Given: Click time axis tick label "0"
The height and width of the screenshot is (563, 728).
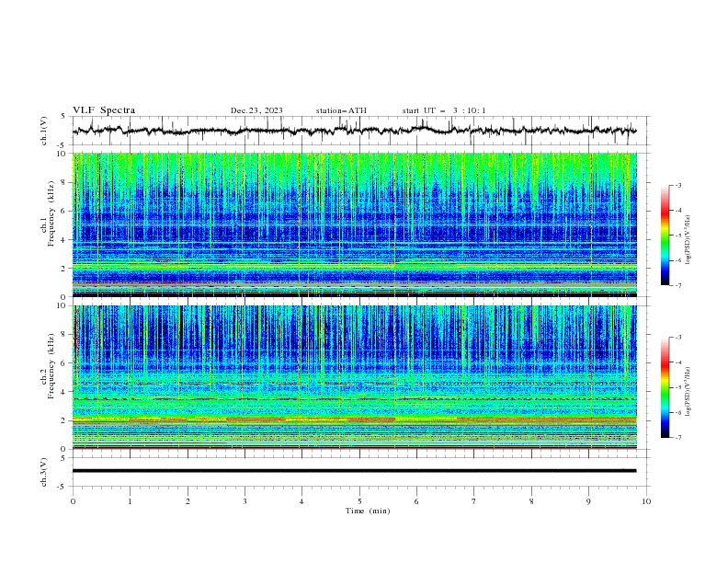Looking at the screenshot, I should [73, 501].
